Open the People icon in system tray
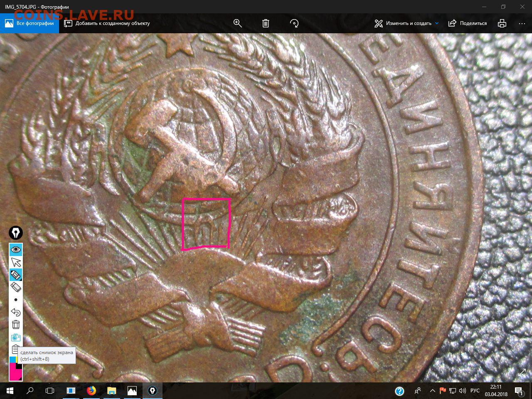This screenshot has height=399, width=532. (418, 391)
